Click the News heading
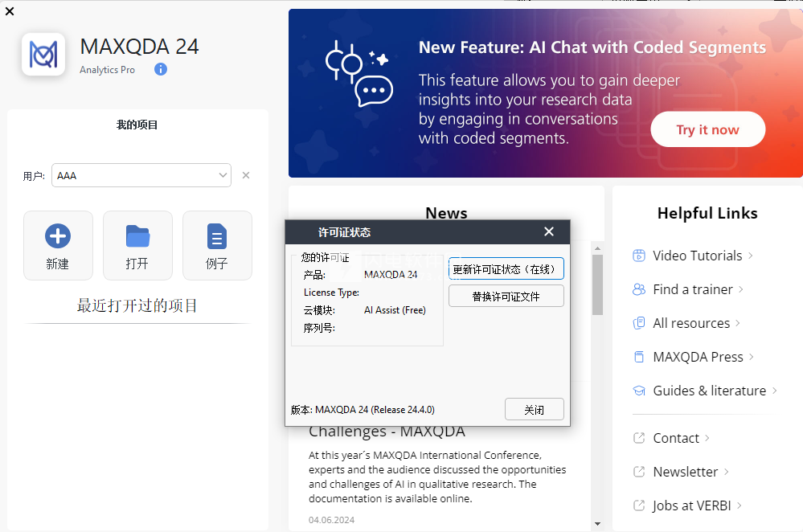 tap(446, 213)
